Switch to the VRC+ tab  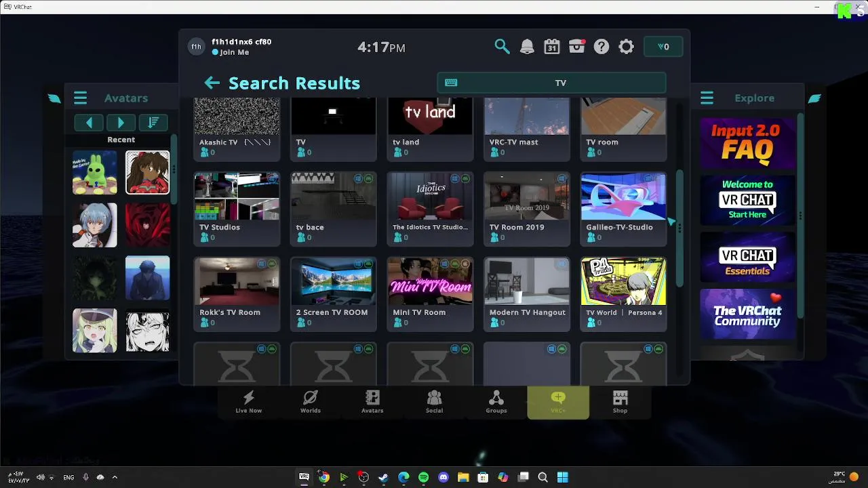click(x=558, y=402)
